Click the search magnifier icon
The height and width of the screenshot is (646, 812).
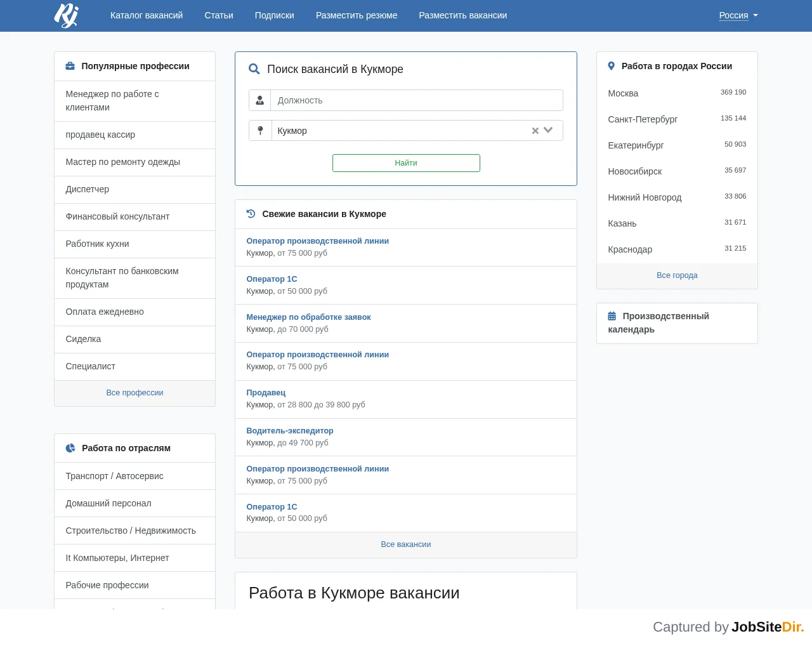(x=254, y=69)
